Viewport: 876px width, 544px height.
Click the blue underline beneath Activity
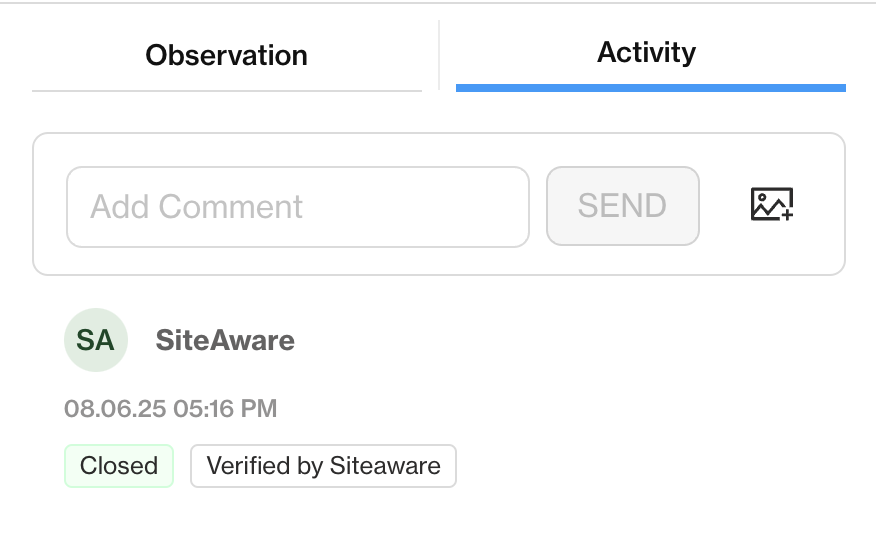651,88
